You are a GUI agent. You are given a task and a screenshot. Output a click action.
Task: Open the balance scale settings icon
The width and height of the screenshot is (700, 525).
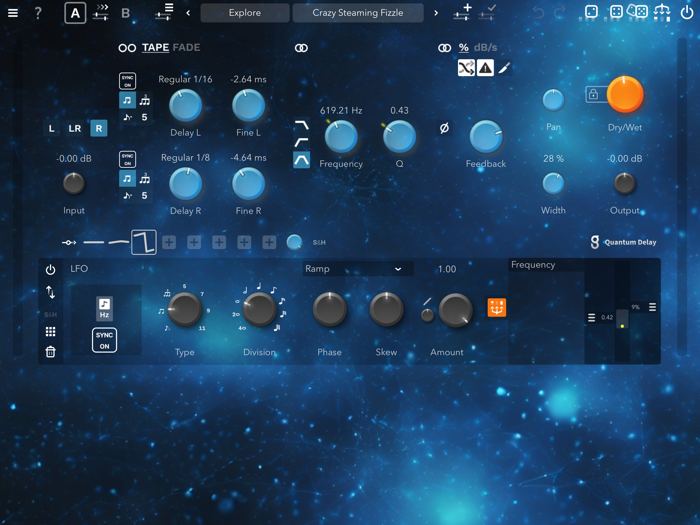(x=662, y=12)
